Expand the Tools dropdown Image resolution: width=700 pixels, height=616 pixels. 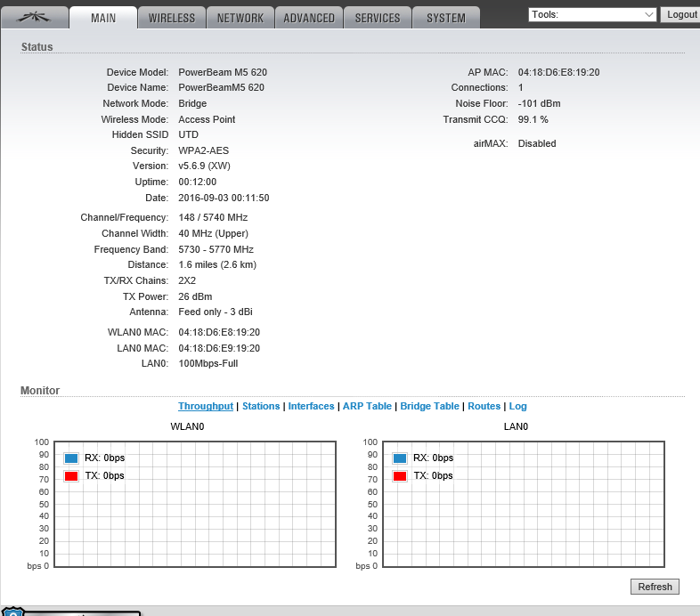click(592, 15)
